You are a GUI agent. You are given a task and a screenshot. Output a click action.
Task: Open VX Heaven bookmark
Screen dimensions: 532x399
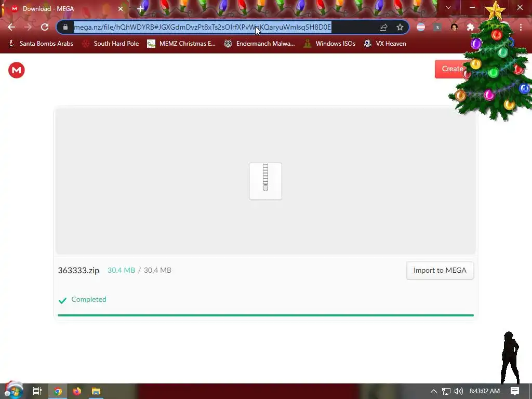[x=385, y=44]
